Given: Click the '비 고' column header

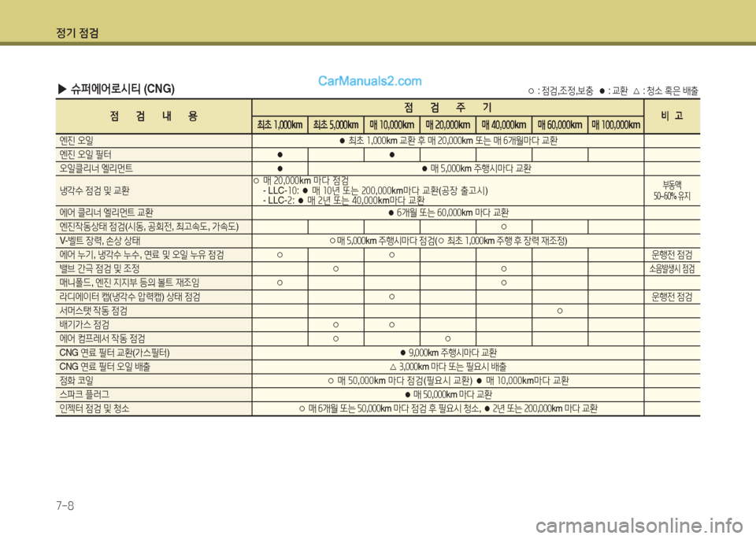Looking at the screenshot, I should (x=672, y=116).
